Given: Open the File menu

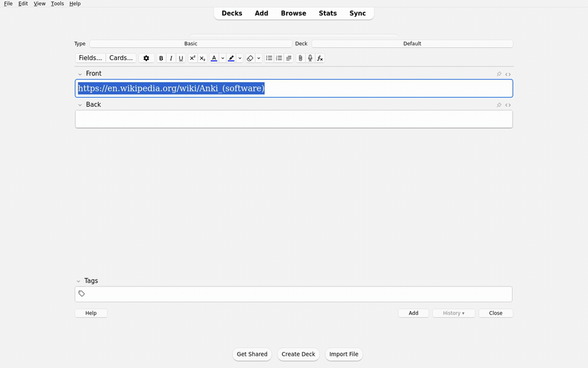Looking at the screenshot, I should pyautogui.click(x=8, y=4).
